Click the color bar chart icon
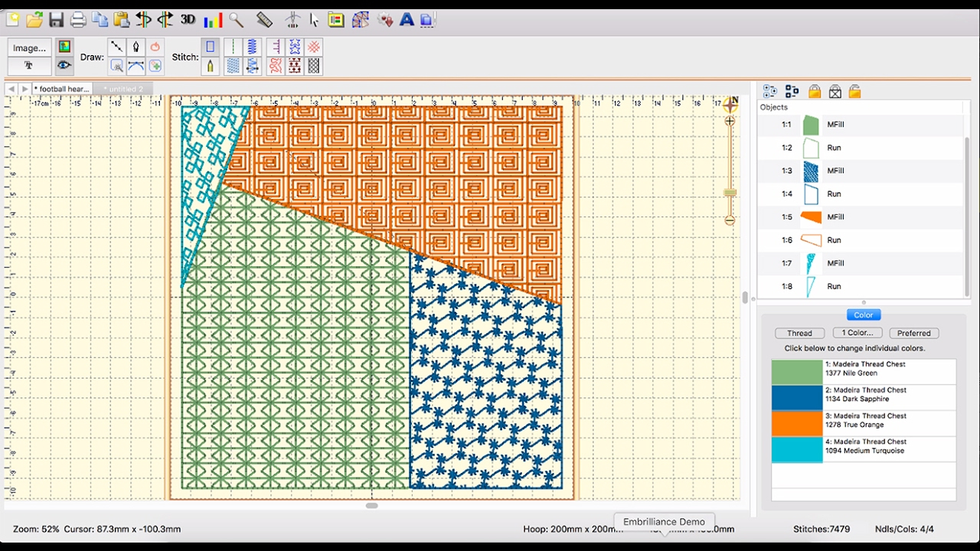 tap(213, 20)
